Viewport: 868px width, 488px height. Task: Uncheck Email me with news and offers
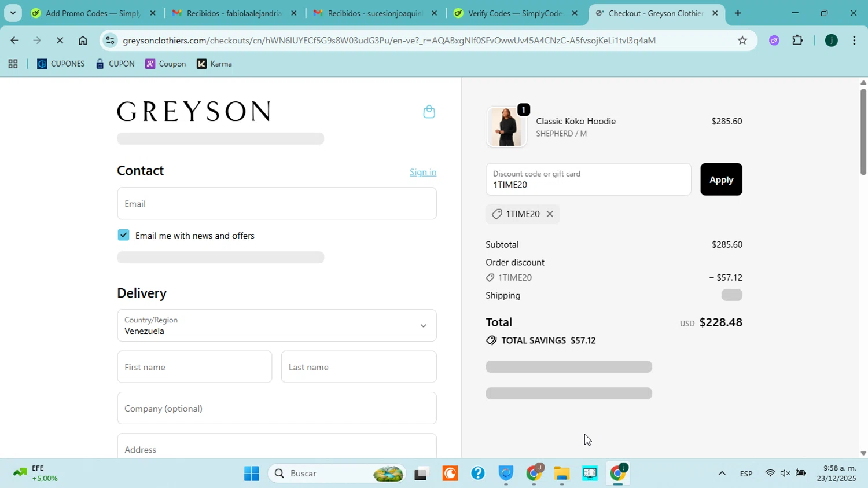coord(123,235)
